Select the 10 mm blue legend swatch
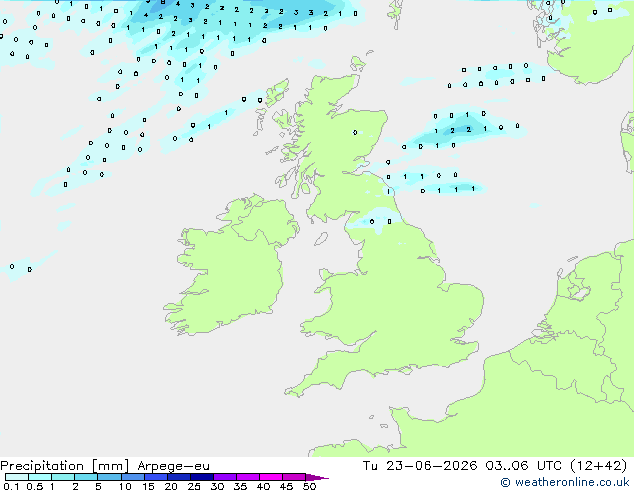Viewport: 634px width, 490px height. tap(133, 477)
